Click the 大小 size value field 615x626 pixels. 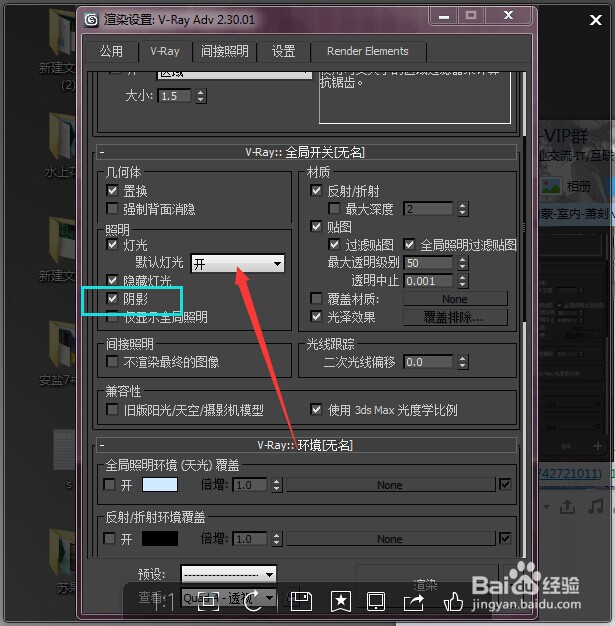[175, 96]
